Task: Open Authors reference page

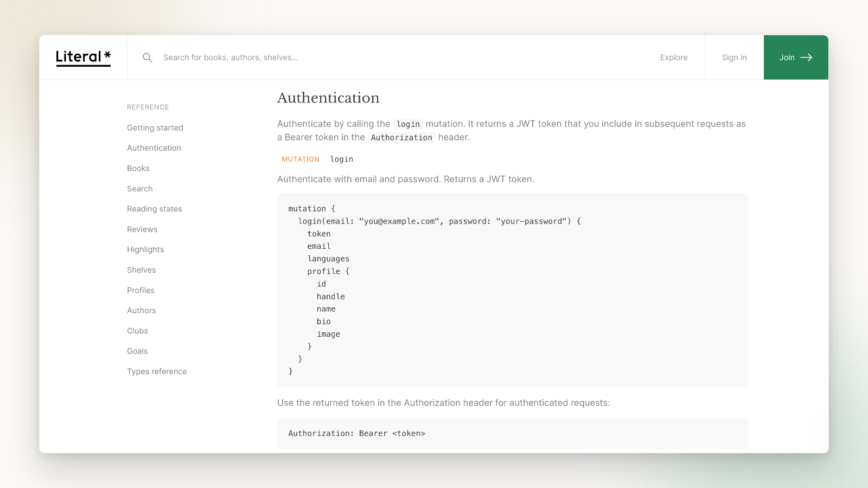Action: tap(142, 311)
